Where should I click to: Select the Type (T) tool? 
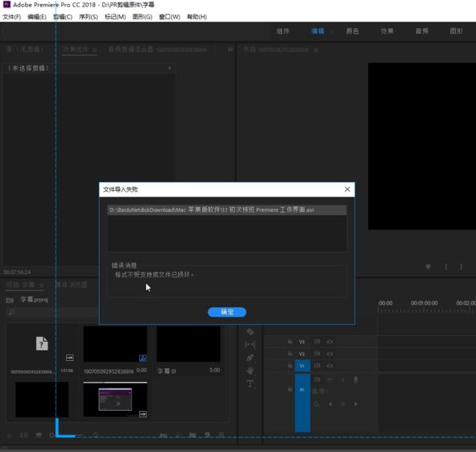tap(250, 384)
